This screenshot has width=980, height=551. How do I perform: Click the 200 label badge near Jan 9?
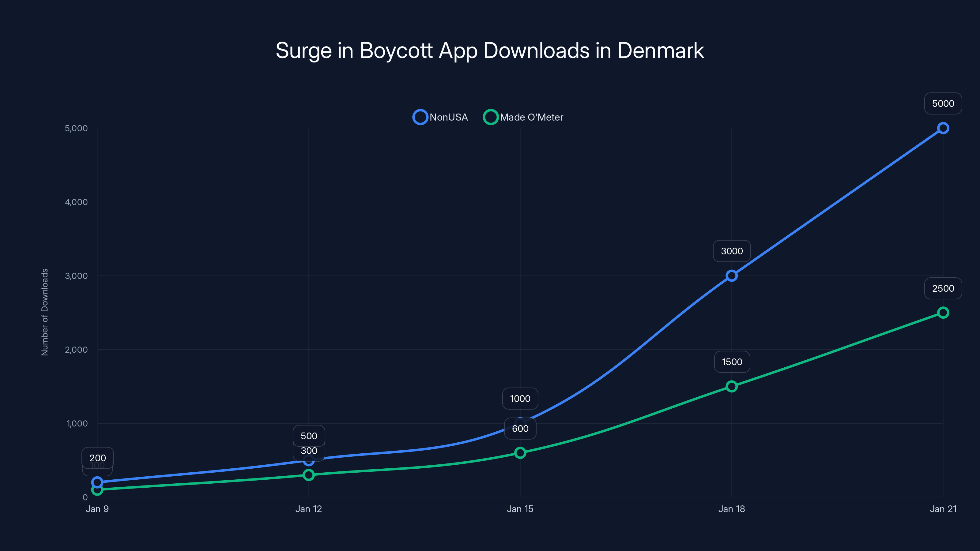tap(97, 458)
